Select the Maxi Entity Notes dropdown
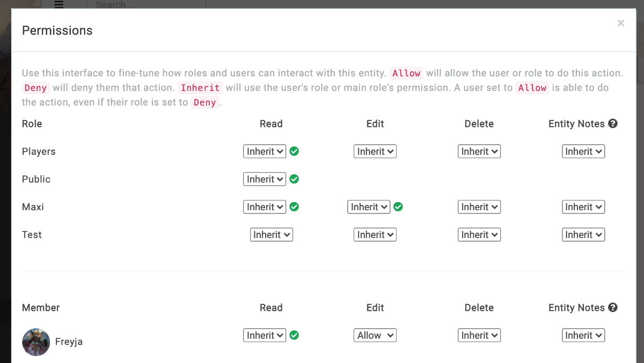This screenshot has width=644, height=363. pyautogui.click(x=583, y=207)
